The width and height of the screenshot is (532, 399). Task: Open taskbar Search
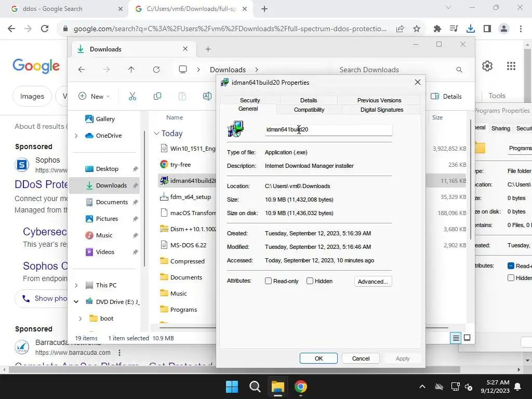pyautogui.click(x=255, y=387)
